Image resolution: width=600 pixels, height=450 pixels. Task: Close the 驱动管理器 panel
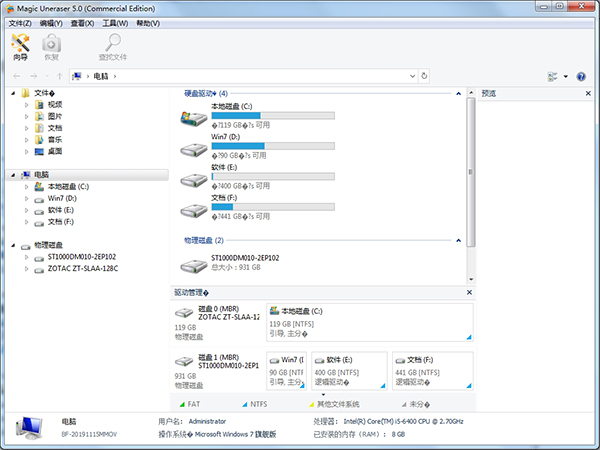470,292
